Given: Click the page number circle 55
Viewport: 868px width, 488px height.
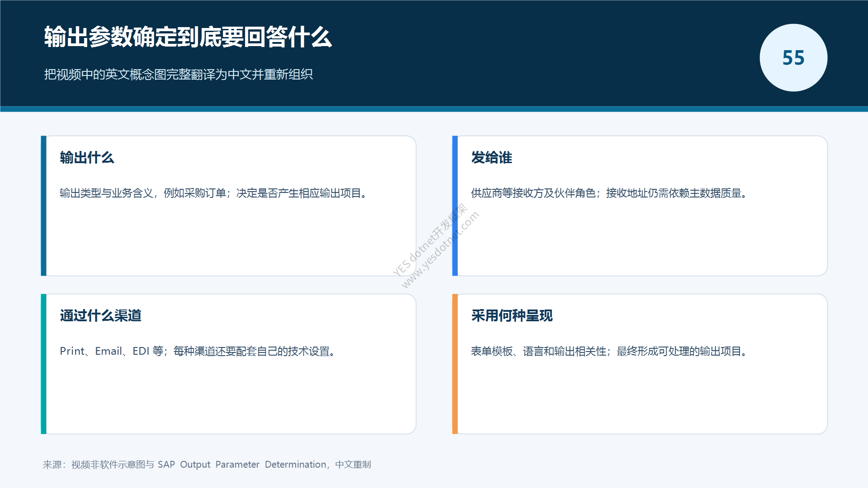Looking at the screenshot, I should click(793, 58).
